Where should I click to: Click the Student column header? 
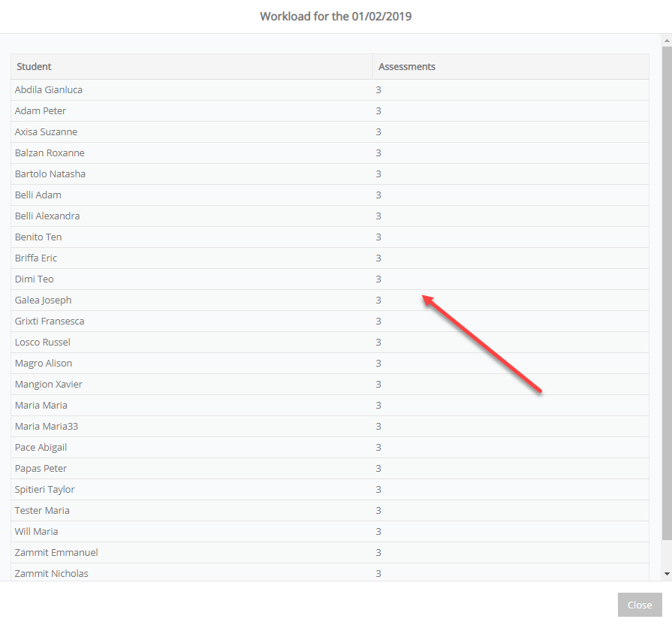pyautogui.click(x=34, y=66)
